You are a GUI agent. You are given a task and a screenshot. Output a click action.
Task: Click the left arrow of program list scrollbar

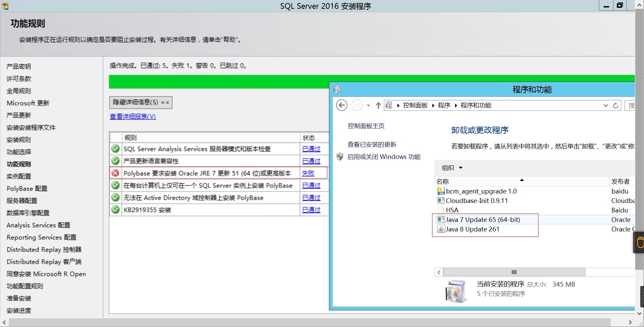439,272
